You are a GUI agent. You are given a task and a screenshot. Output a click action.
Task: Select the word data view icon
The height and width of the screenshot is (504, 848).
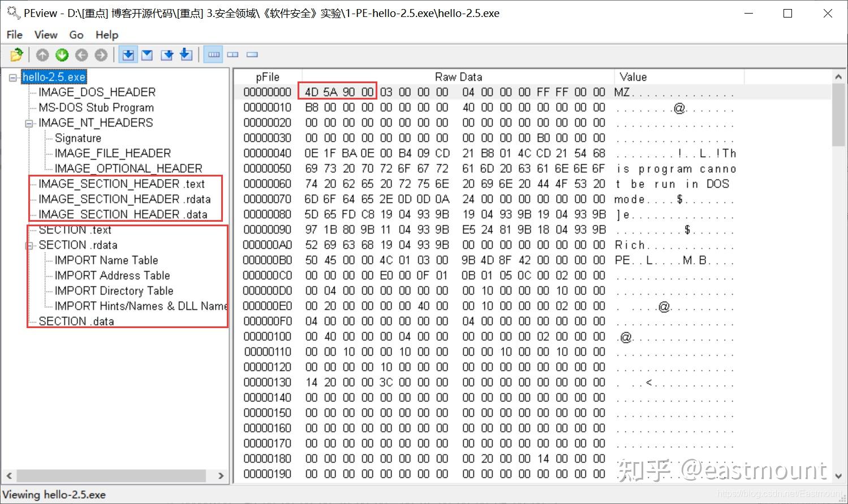point(233,54)
